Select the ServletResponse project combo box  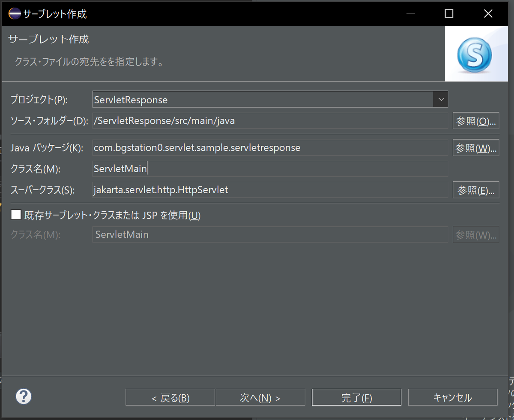click(x=270, y=99)
